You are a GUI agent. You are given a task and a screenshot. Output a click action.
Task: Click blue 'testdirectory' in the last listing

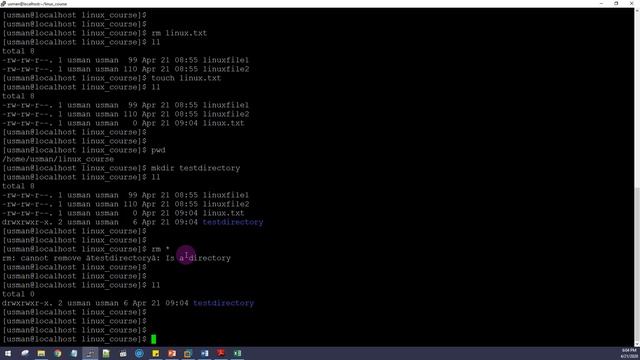pos(224,303)
